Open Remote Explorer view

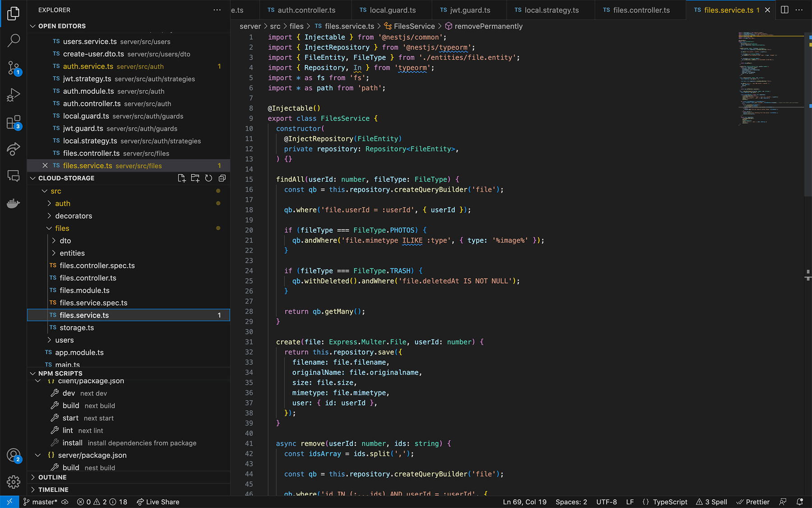pyautogui.click(x=14, y=176)
